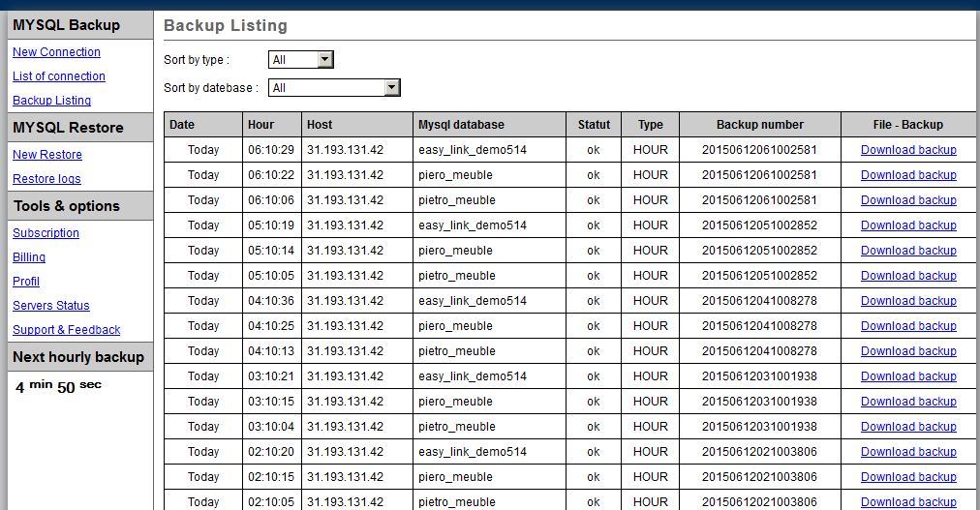Go to List of connection
Image resolution: width=980 pixels, height=510 pixels.
[59, 76]
